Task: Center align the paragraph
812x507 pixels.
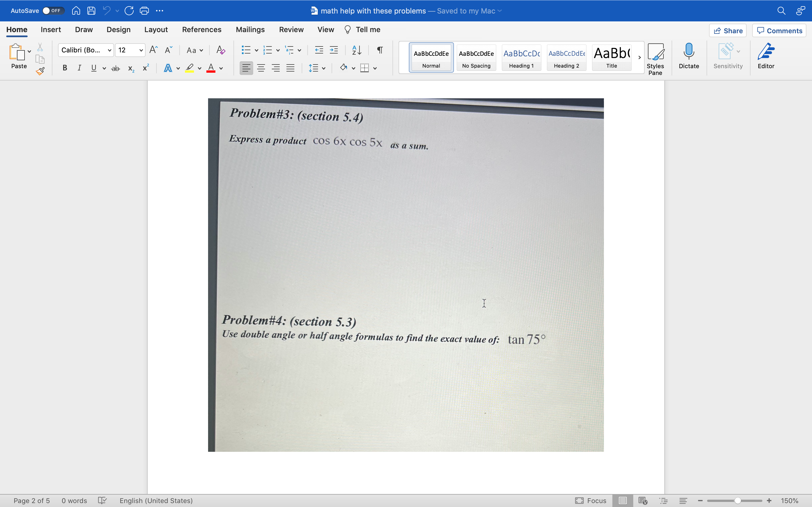Action: click(261, 68)
